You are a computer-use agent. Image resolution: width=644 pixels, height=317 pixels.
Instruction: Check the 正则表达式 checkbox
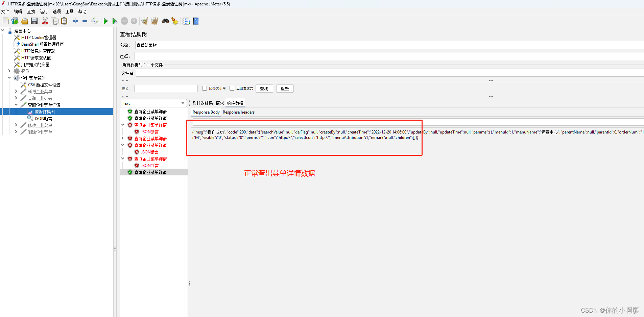(232, 88)
